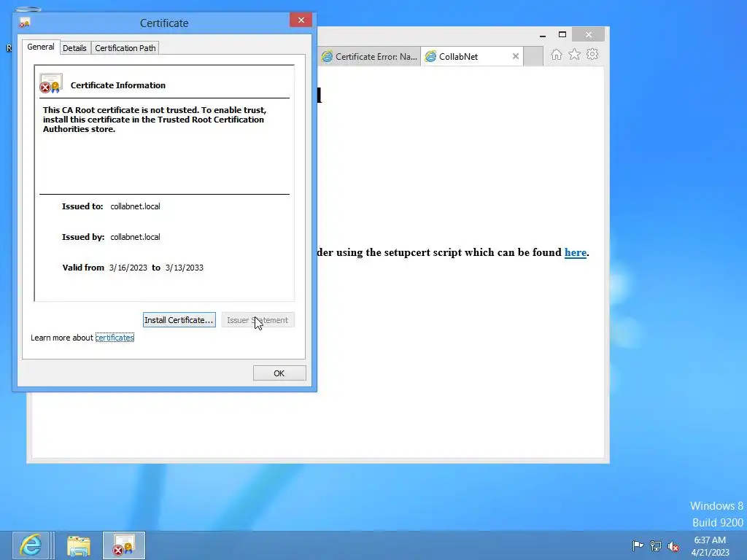Click the network icon in system tray

point(656,546)
